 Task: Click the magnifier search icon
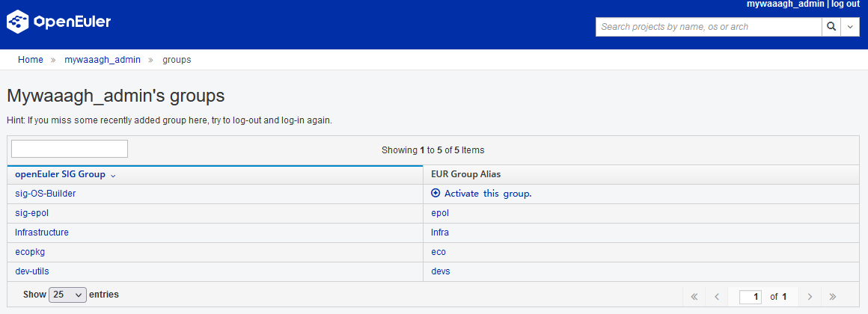(x=831, y=27)
